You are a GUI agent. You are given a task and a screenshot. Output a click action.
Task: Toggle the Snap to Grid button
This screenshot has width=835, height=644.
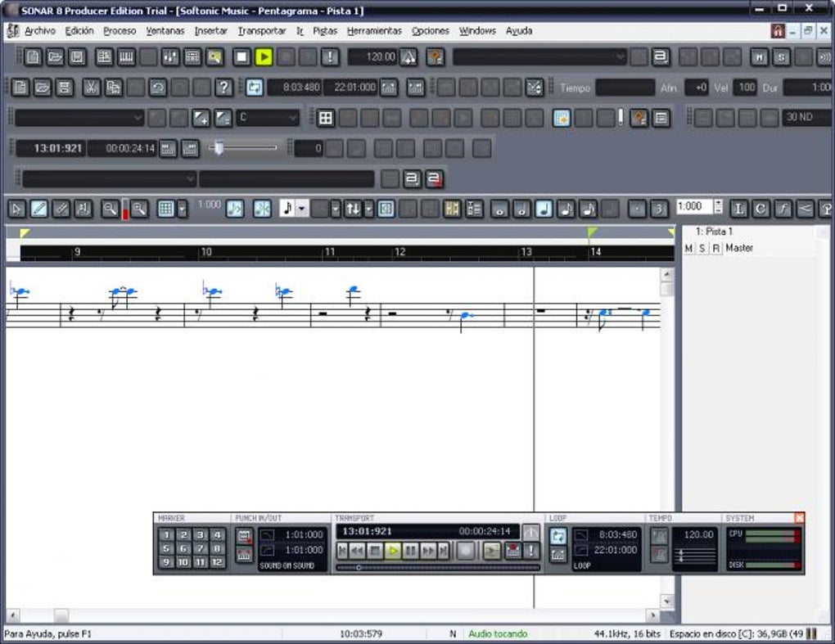click(x=166, y=209)
